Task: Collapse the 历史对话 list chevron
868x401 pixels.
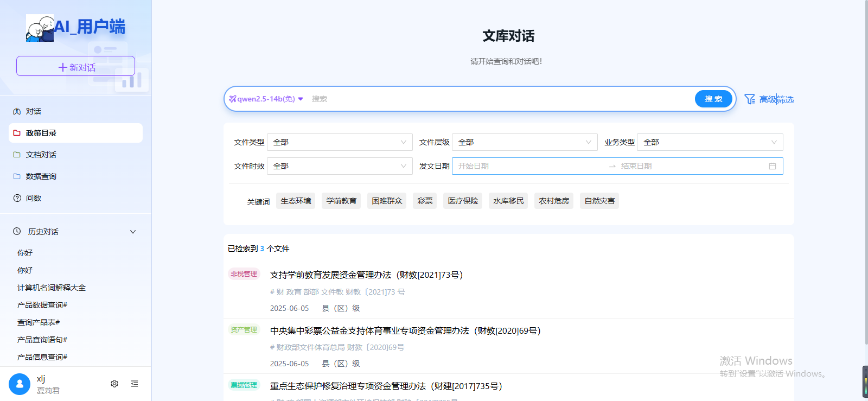Action: (x=133, y=232)
